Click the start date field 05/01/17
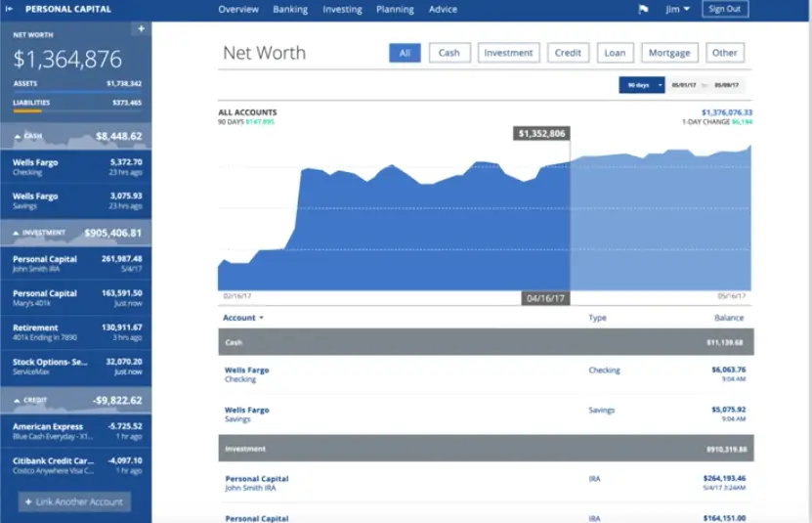This screenshot has width=812, height=523. [685, 86]
